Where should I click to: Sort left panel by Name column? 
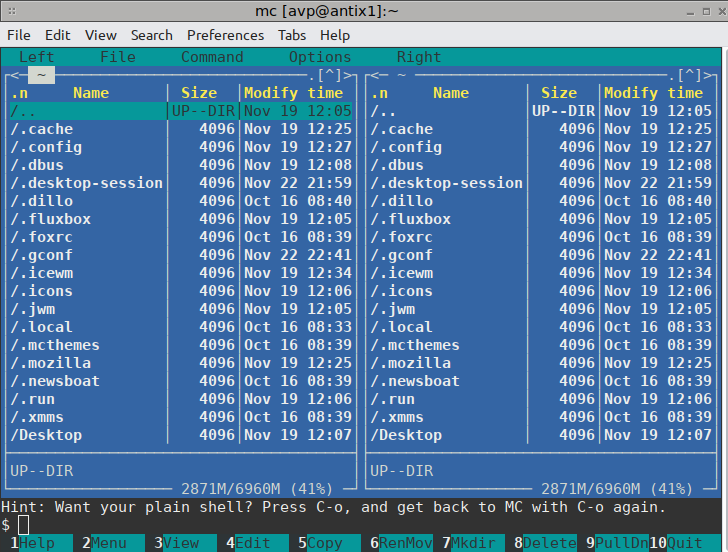pyautogui.click(x=91, y=93)
